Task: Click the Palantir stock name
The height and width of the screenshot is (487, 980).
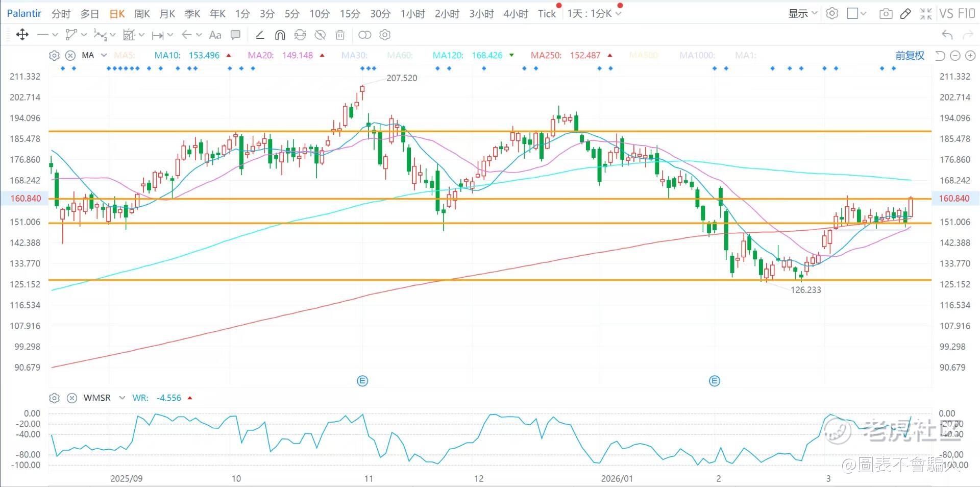Action: 24,13
